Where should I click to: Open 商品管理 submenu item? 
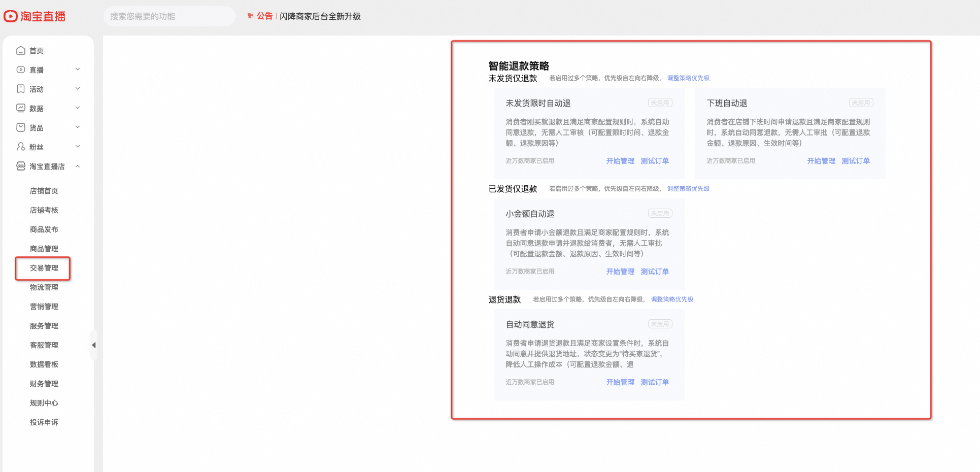tap(44, 249)
